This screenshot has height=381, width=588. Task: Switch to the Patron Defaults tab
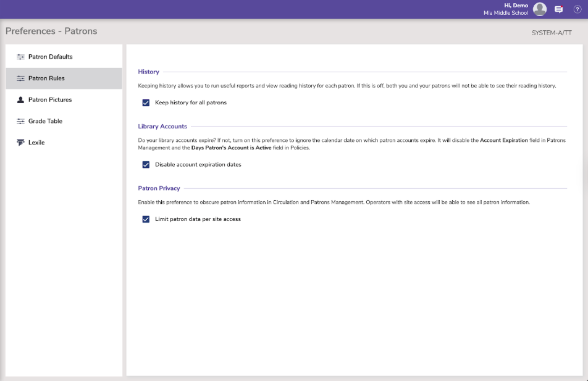pos(51,57)
